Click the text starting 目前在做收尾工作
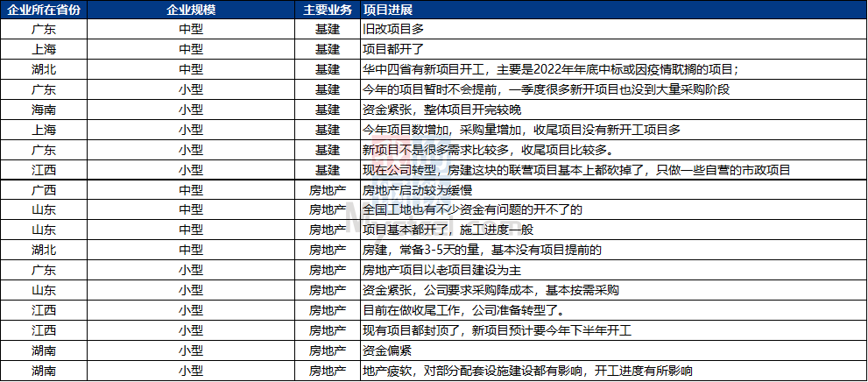Image resolution: width=868 pixels, height=382 pixels. point(464,310)
